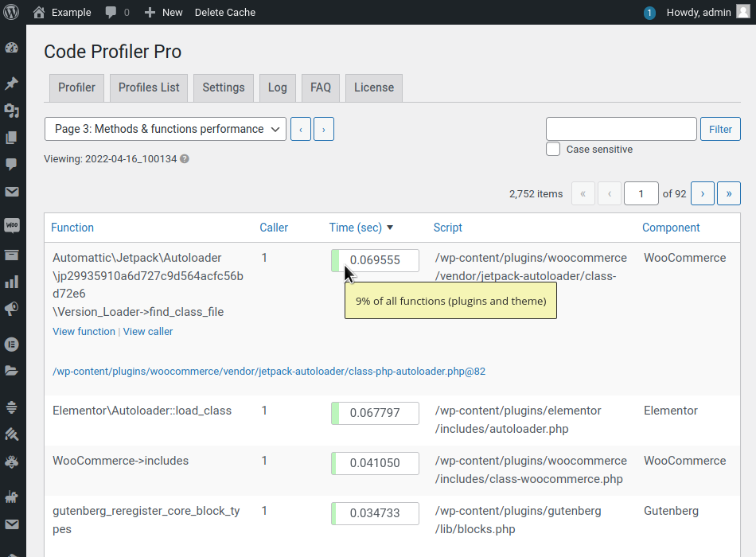
Task: Click the 0.034733 time bar
Action: pos(375,513)
